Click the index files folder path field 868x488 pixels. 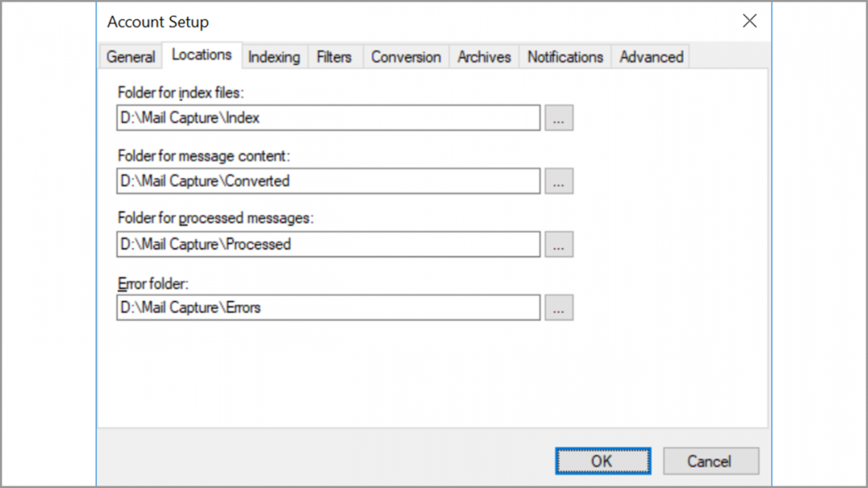[328, 118]
